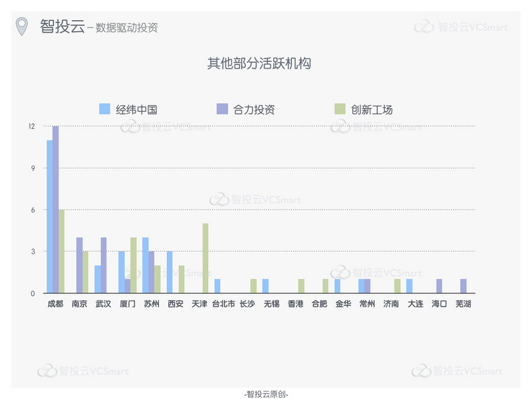The image size is (532, 399).
Task: Select the blue bar for 成都
Action: tap(50, 216)
